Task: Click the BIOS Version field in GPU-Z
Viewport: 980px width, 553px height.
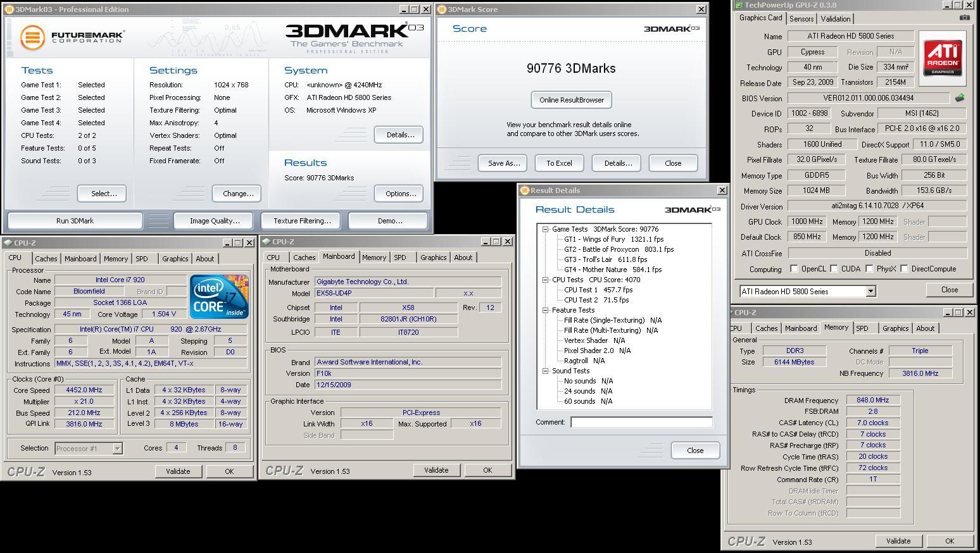Action: click(869, 98)
